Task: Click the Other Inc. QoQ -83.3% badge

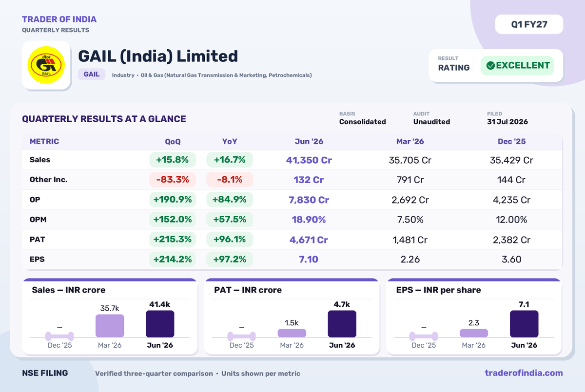Action: 173,180
